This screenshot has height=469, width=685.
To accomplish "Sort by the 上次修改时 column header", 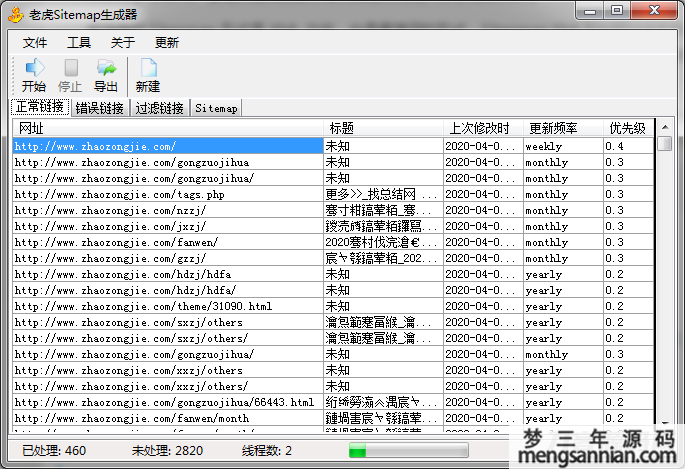I will pyautogui.click(x=483, y=128).
